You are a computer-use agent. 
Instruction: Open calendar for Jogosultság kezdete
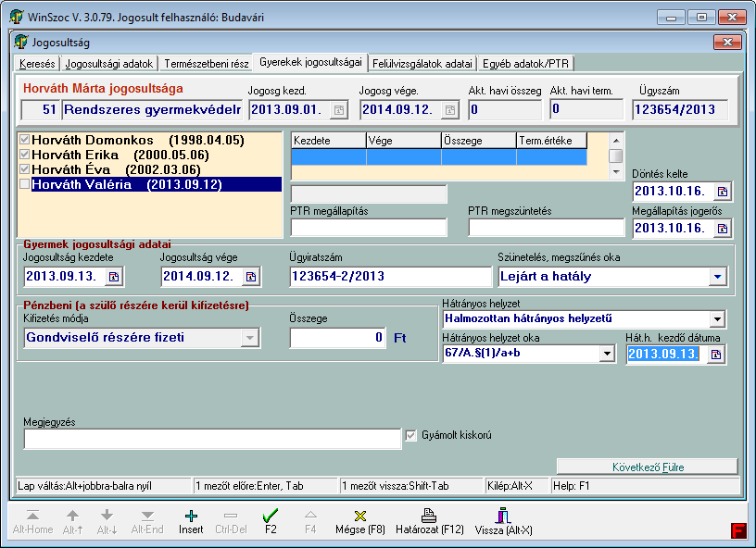[114, 277]
